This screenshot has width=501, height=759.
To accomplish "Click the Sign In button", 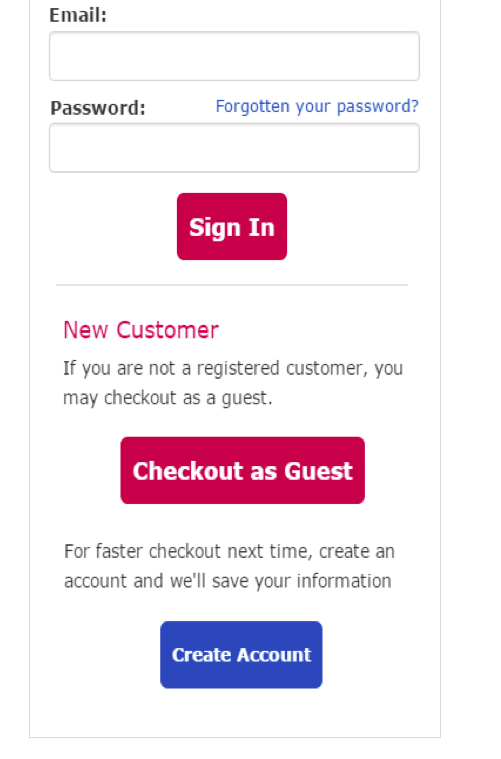I will tap(232, 227).
